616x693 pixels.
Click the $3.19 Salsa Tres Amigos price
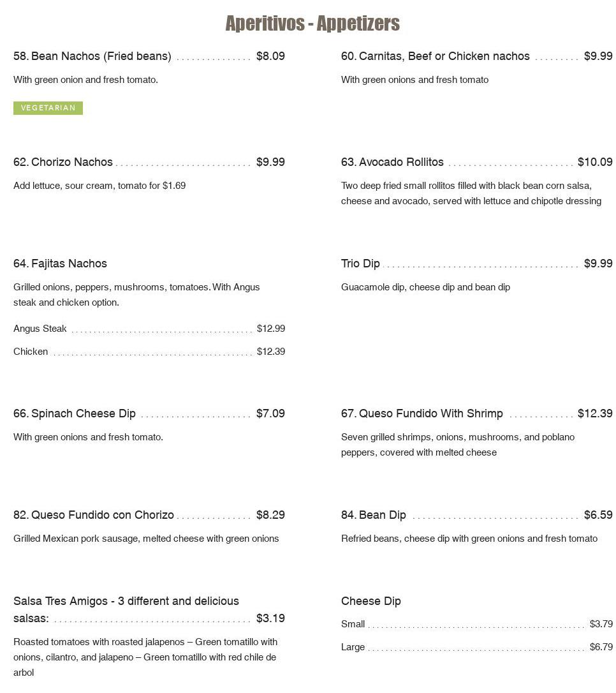[x=270, y=618]
